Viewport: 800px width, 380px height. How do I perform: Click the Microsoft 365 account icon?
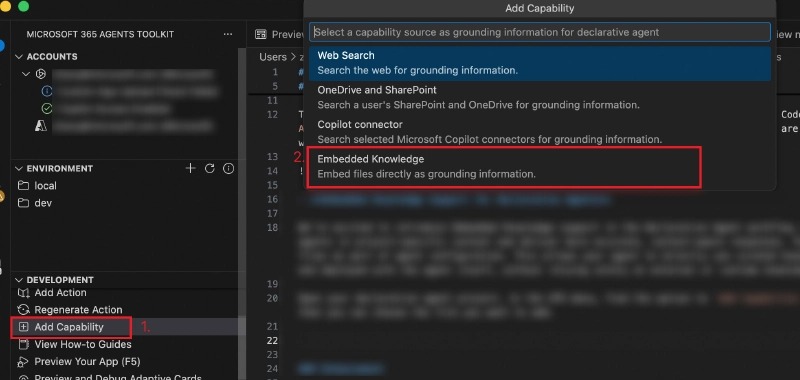40,74
